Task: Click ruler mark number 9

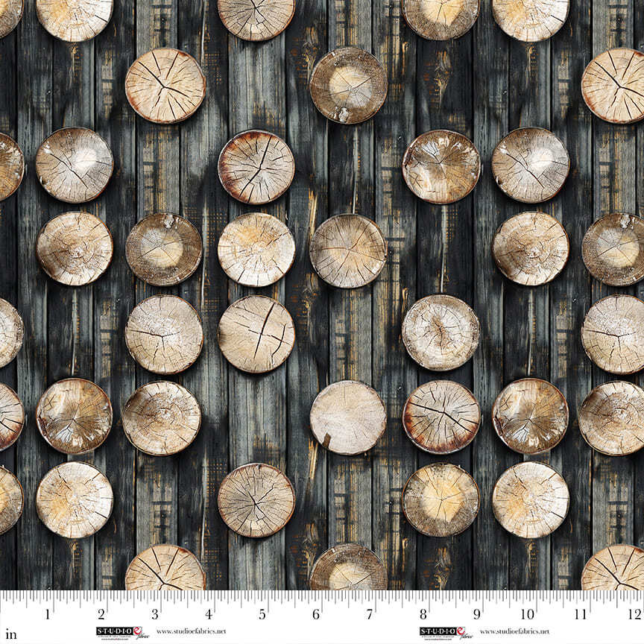Action: (x=477, y=615)
